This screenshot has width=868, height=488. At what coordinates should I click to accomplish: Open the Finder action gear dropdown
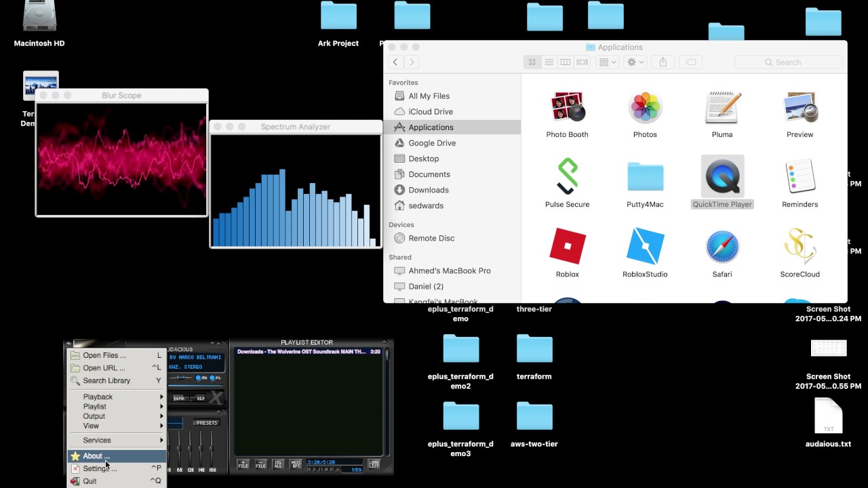635,62
